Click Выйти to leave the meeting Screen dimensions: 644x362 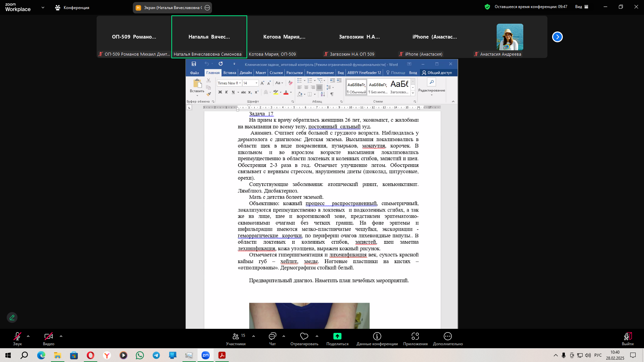628,339
